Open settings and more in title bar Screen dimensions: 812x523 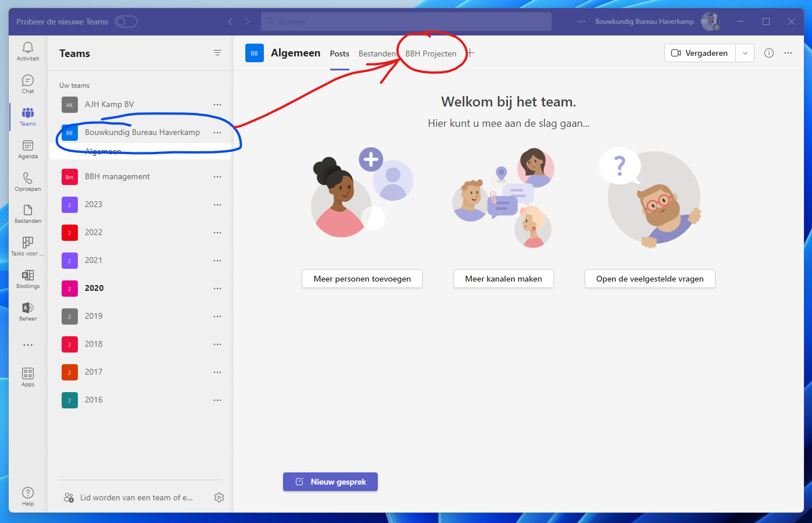(581, 22)
